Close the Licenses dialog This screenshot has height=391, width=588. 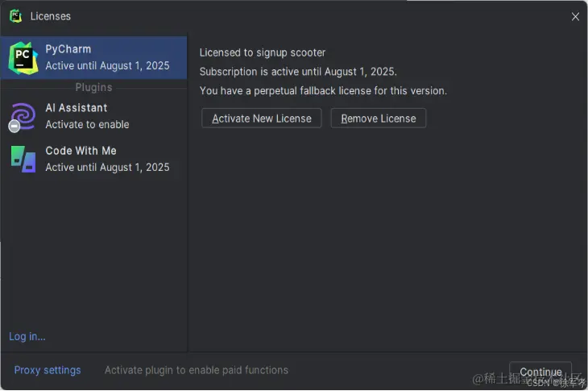(x=575, y=16)
